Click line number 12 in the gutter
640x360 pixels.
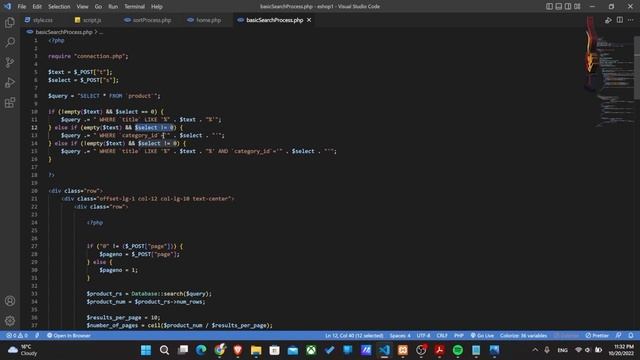(35, 127)
